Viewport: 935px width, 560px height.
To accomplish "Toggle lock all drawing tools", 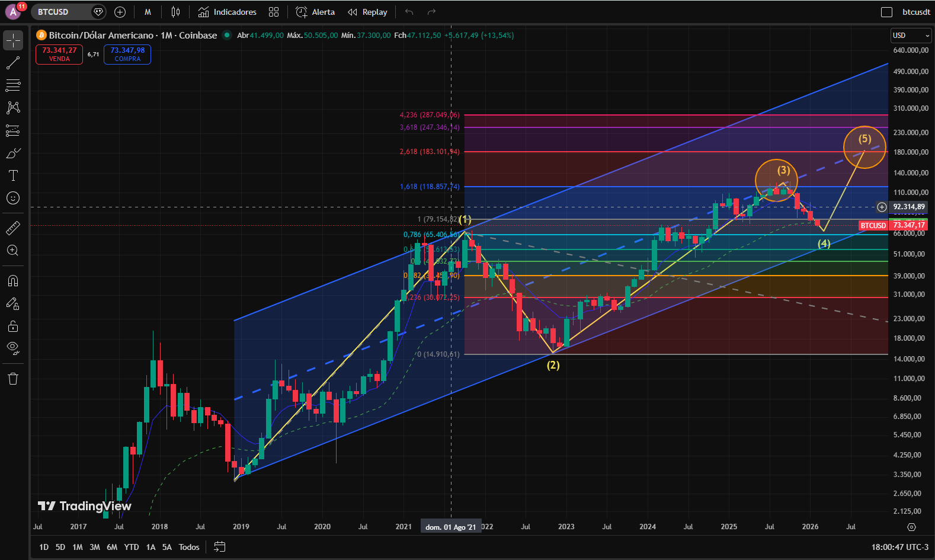I will [x=13, y=326].
